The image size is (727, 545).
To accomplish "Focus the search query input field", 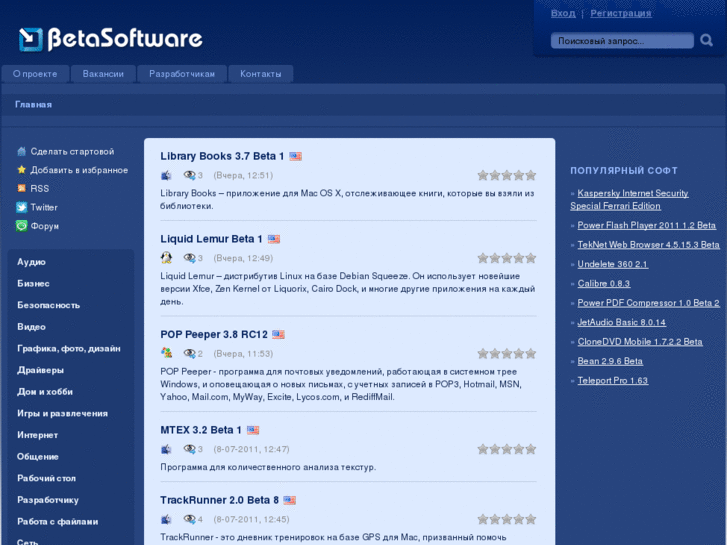I will (620, 41).
